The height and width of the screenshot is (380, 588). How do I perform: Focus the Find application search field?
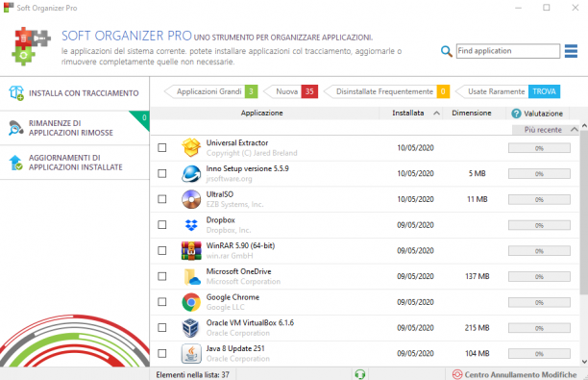[x=507, y=51]
